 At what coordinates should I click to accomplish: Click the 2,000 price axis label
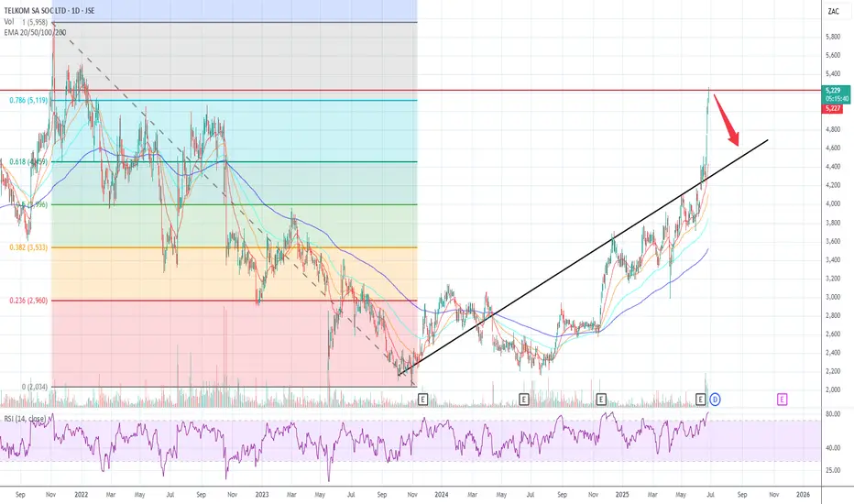[x=833, y=389]
